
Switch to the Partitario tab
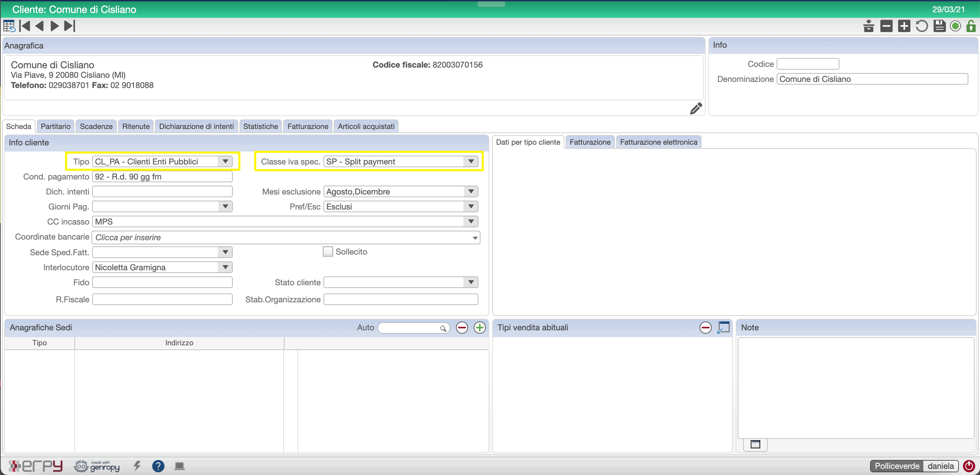point(56,126)
